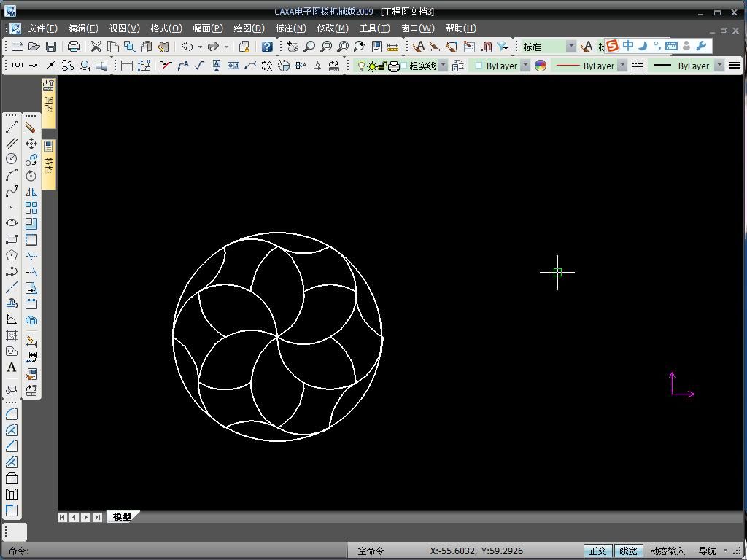This screenshot has width=747, height=560.
Task: Select the Erase tool in modify toolbar
Action: pyautogui.click(x=31, y=127)
